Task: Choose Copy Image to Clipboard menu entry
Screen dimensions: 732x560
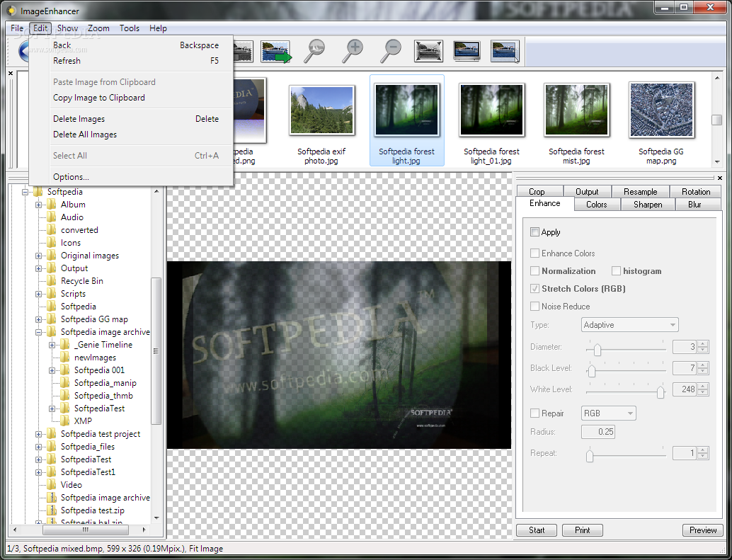Action: 99,98
